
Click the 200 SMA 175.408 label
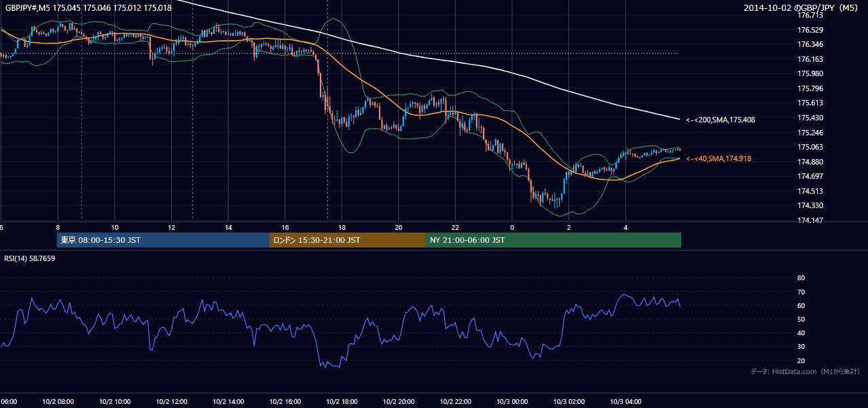pyautogui.click(x=721, y=120)
